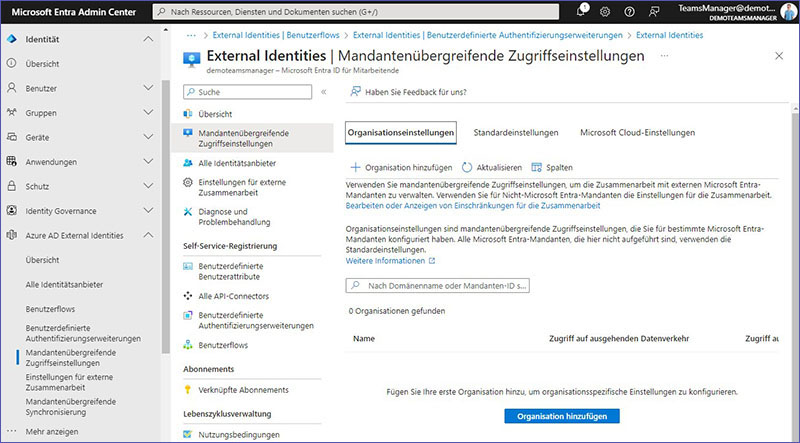The image size is (800, 443).
Task: Collapse the resource menu with double chevron
Action: point(323,92)
